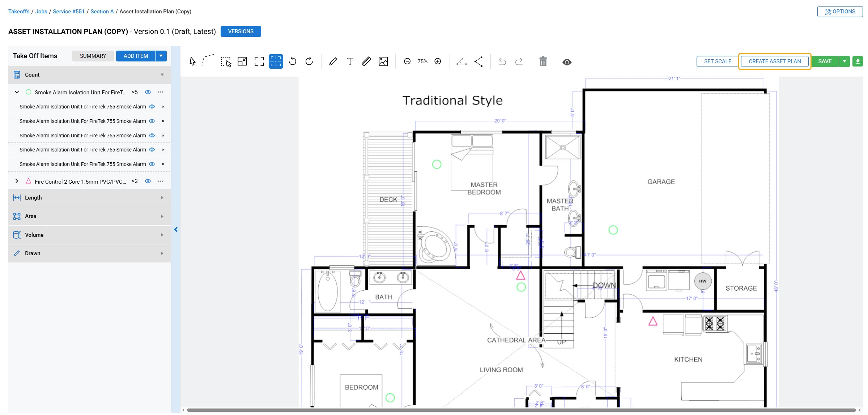Open the insert image tool

pyautogui.click(x=383, y=61)
